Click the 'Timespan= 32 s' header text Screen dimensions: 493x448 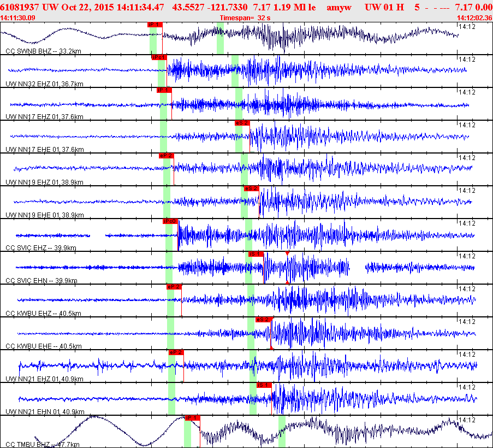point(243,18)
